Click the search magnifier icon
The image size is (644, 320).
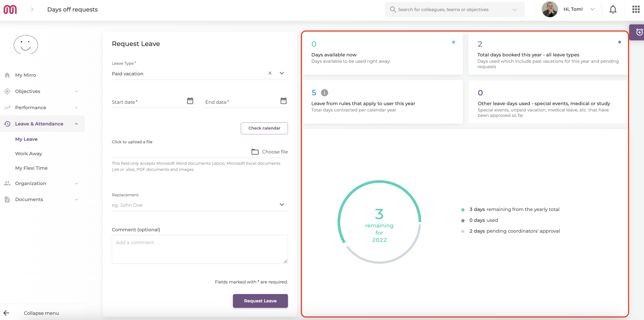point(393,9)
